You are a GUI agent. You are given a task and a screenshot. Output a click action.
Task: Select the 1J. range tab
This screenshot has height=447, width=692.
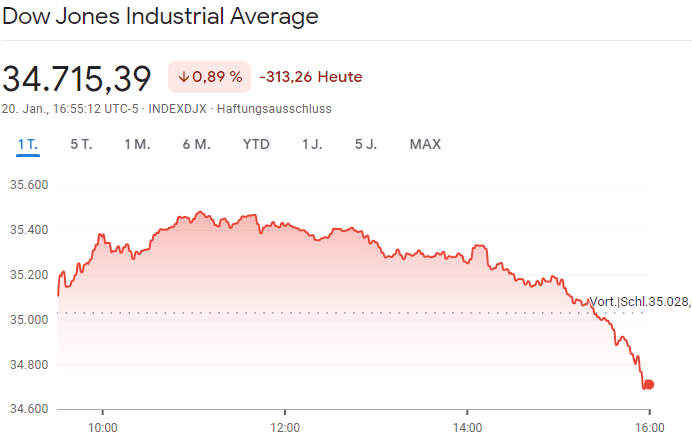click(x=312, y=144)
